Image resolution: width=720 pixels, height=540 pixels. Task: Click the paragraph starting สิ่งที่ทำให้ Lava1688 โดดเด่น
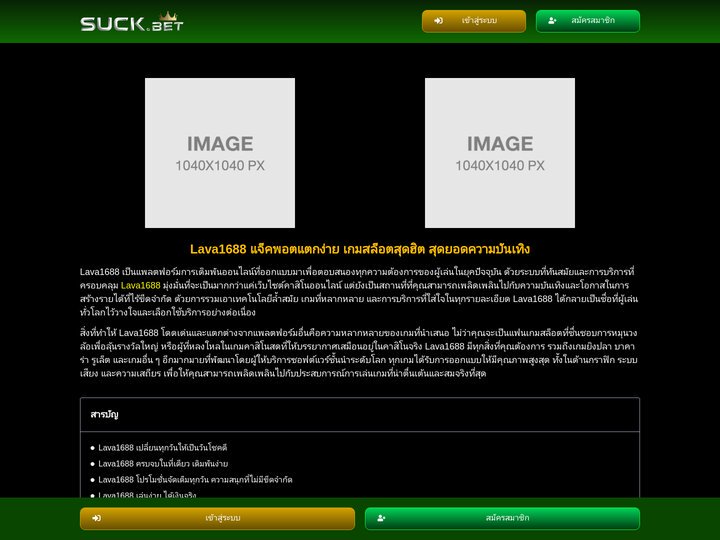[359, 353]
